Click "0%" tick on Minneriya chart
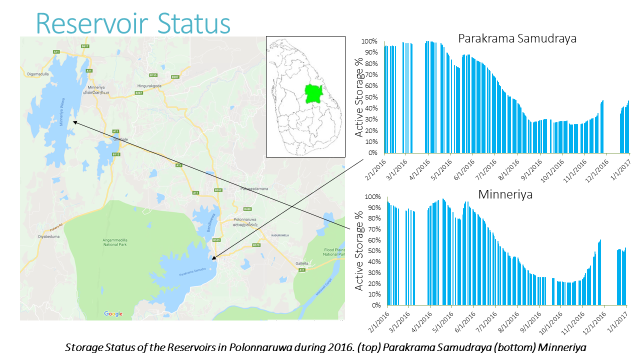 point(376,305)
